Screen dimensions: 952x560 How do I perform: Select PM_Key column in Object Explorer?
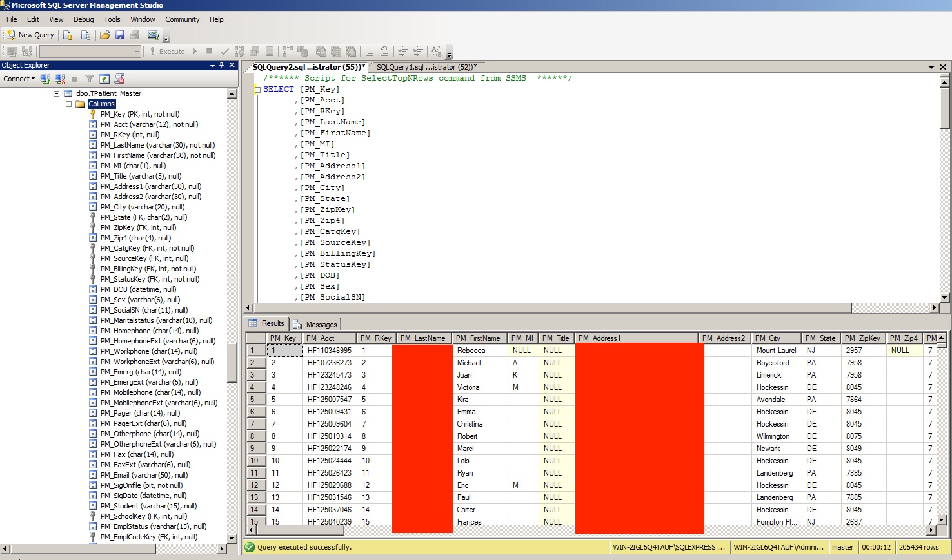139,114
